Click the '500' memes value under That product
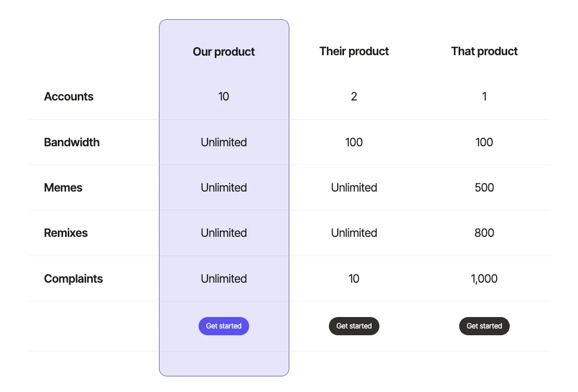Screen dimensions: 578x392 point(484,187)
